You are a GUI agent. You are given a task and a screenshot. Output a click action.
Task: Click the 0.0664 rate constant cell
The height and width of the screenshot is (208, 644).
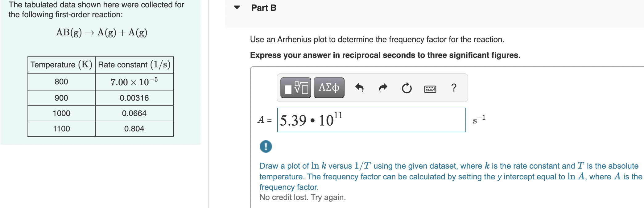(134, 113)
